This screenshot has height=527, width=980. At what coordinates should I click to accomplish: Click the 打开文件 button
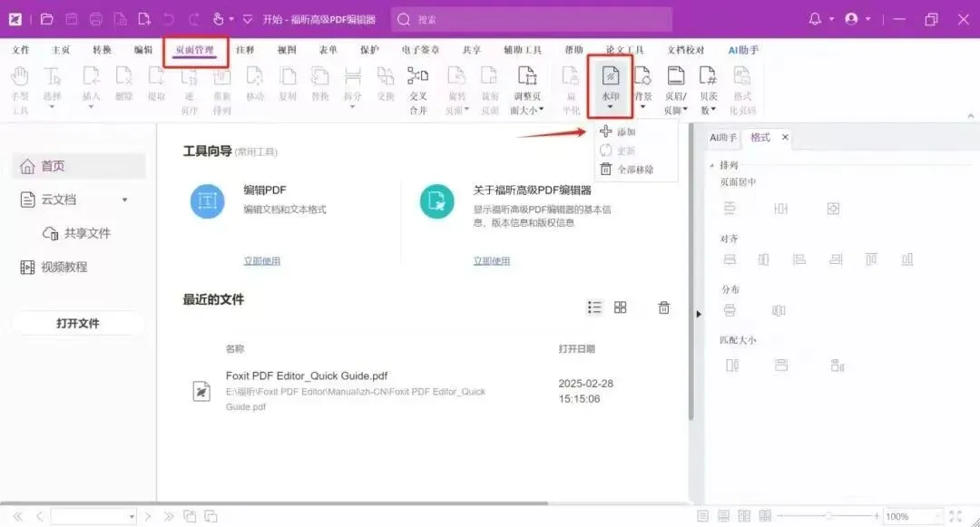pyautogui.click(x=77, y=324)
